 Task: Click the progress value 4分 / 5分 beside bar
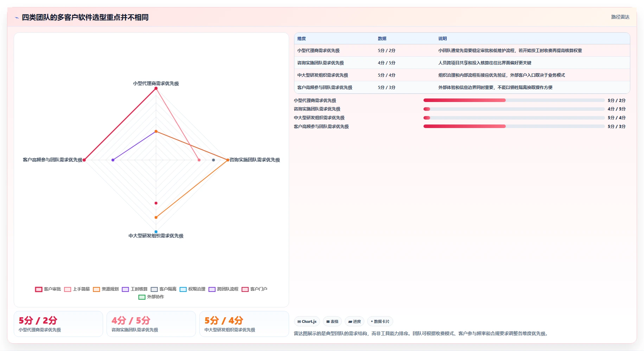pyautogui.click(x=617, y=109)
